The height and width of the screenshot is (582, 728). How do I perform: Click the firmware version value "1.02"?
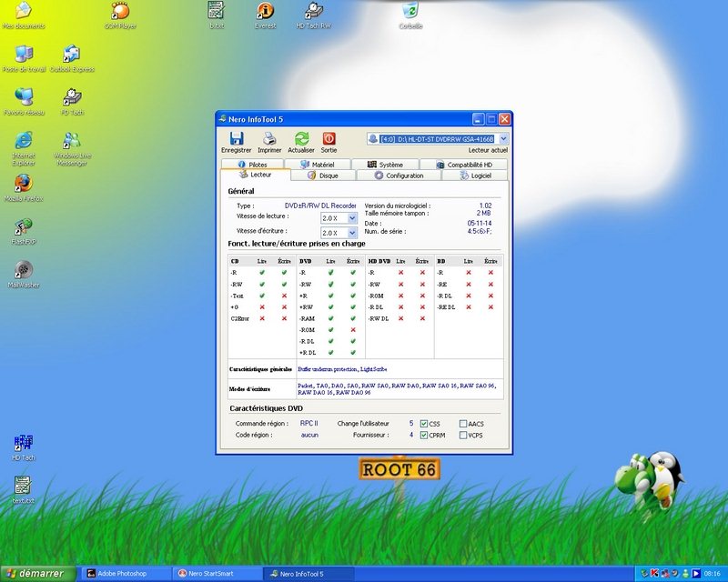point(485,206)
